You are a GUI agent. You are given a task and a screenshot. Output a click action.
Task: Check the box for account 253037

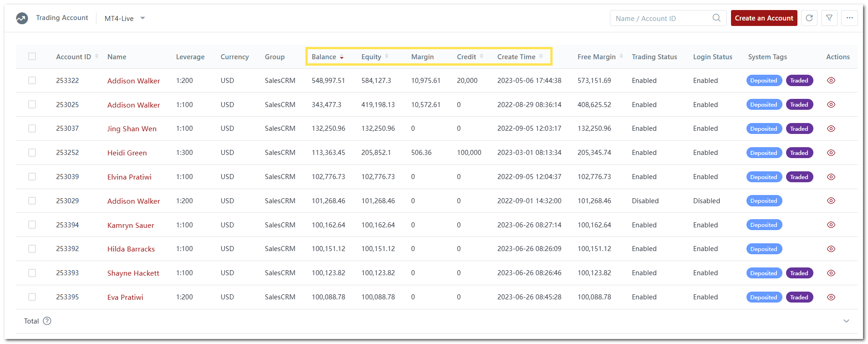(32, 128)
